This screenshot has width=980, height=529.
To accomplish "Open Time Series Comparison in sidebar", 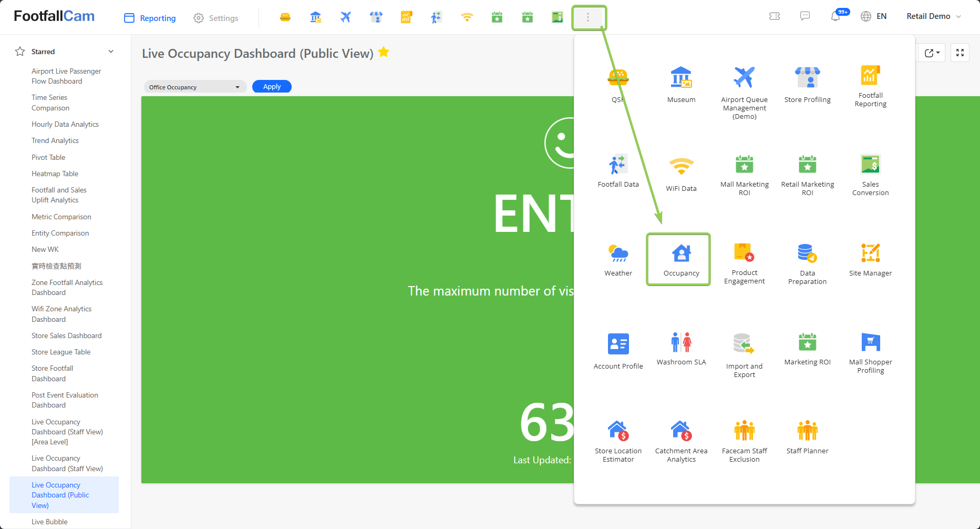I will [x=50, y=103].
